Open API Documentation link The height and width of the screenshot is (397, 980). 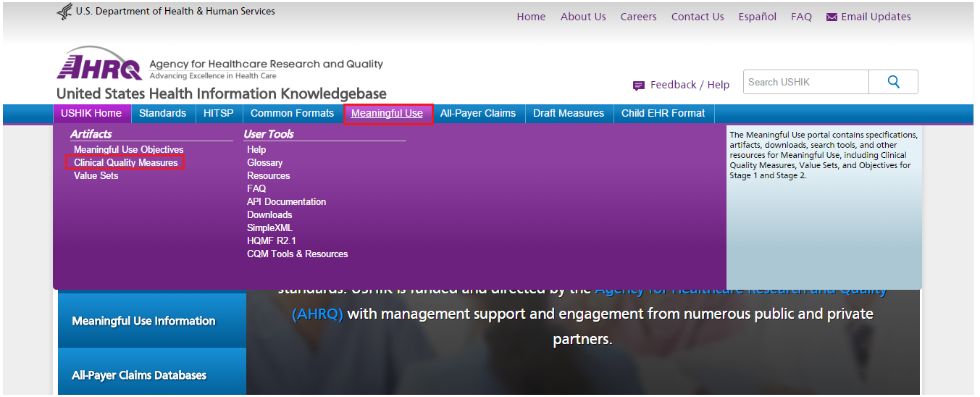pos(287,201)
